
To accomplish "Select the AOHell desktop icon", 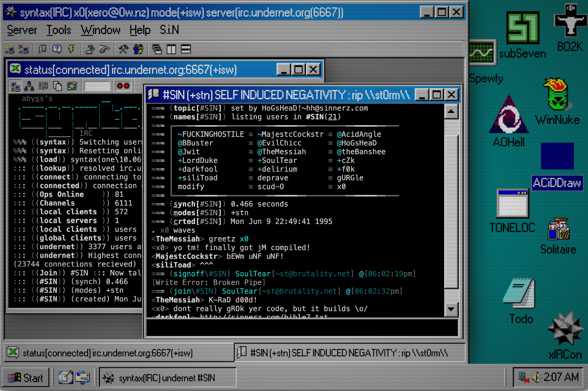I will (508, 121).
